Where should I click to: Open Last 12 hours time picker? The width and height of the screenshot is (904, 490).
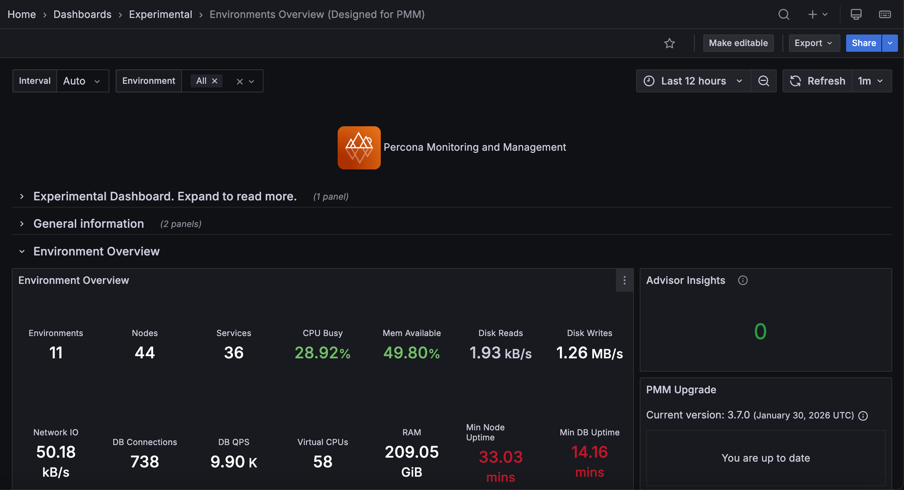[x=693, y=81]
